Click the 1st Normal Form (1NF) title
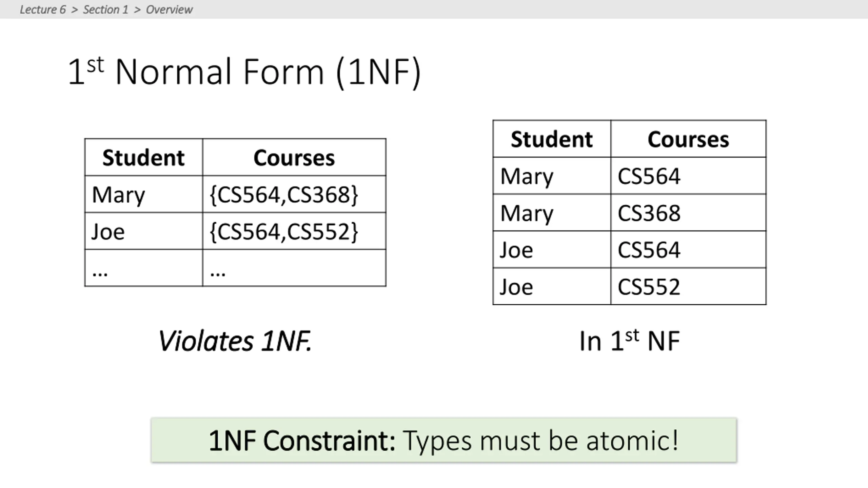The height and width of the screenshot is (488, 868). tap(244, 72)
